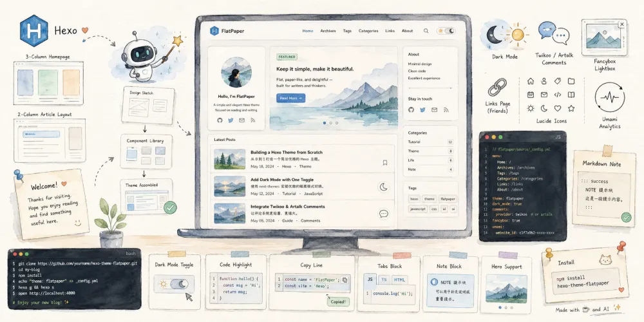Click the blue Hexo hexagon logo
Screen dimensions: 644x322
tap(34, 30)
